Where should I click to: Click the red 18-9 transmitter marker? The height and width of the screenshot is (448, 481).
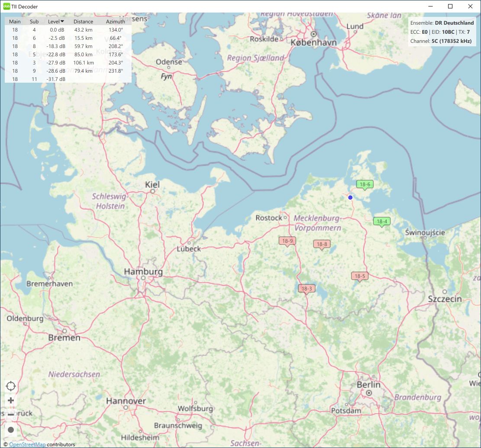(287, 241)
